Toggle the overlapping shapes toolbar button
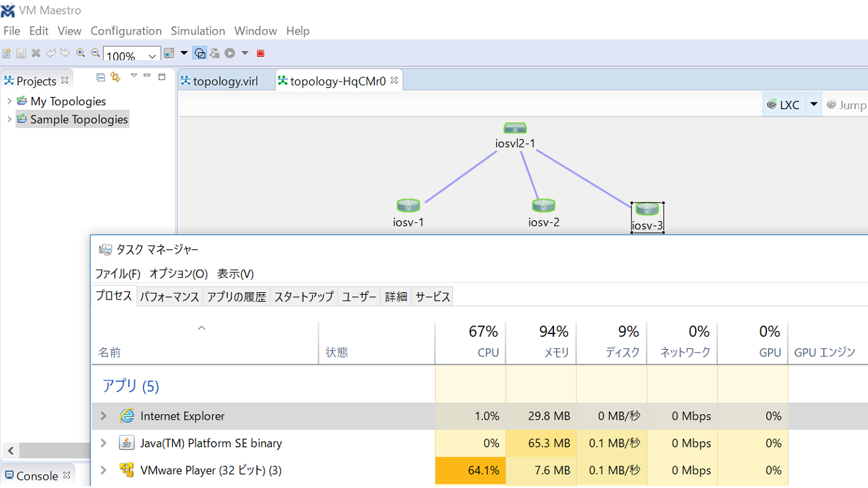Screen dimensions: 868x488 point(200,53)
